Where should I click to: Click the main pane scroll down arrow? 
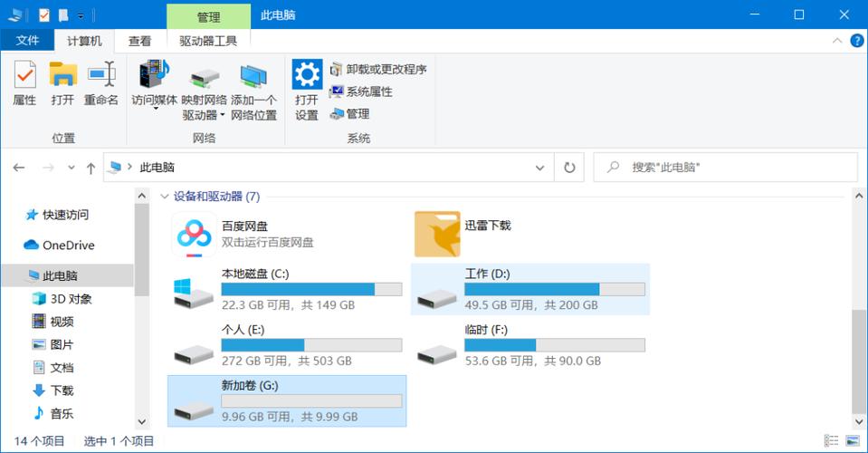859,422
